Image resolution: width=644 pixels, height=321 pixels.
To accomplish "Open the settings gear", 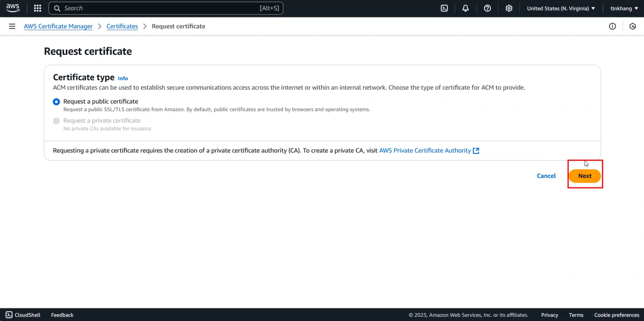I will (x=509, y=8).
